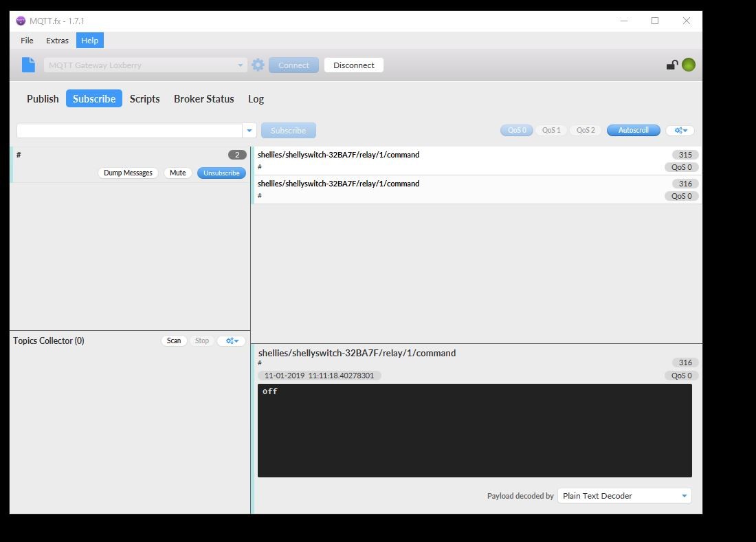
Task: Expand the subscribe topic history dropdown arrow
Action: tap(249, 130)
